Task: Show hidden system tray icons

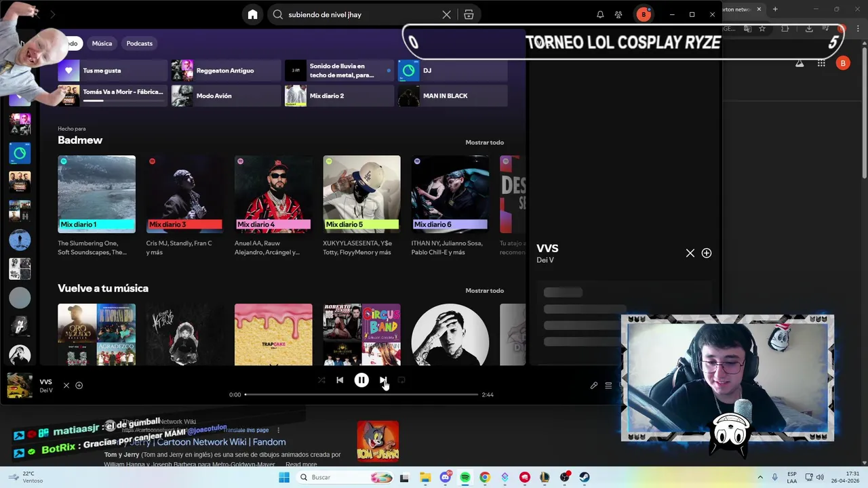Action: [760, 477]
